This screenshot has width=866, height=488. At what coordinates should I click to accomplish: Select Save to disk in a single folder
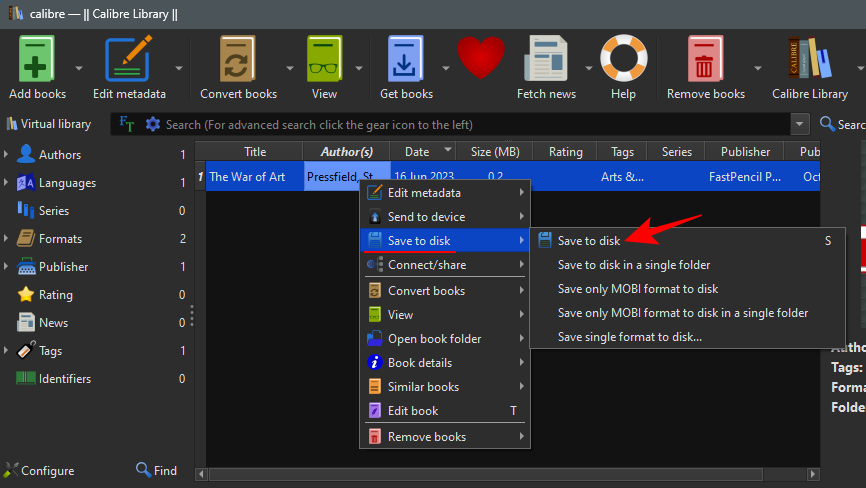coord(633,265)
